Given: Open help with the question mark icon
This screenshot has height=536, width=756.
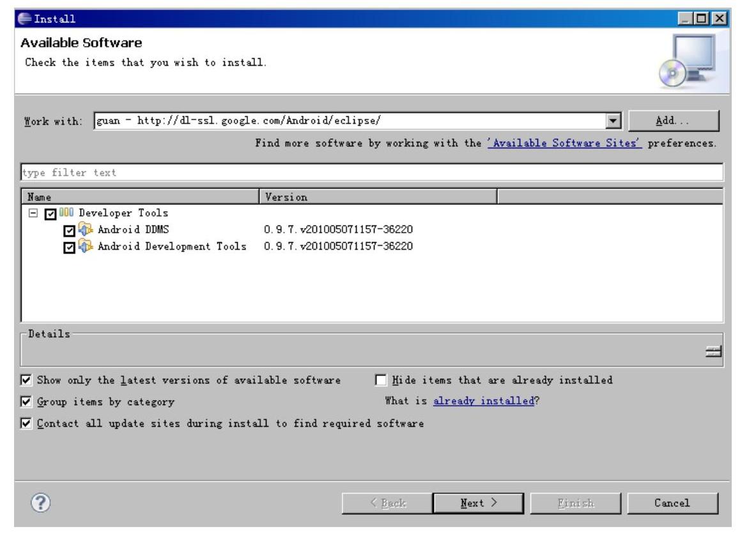Looking at the screenshot, I should click(40, 503).
